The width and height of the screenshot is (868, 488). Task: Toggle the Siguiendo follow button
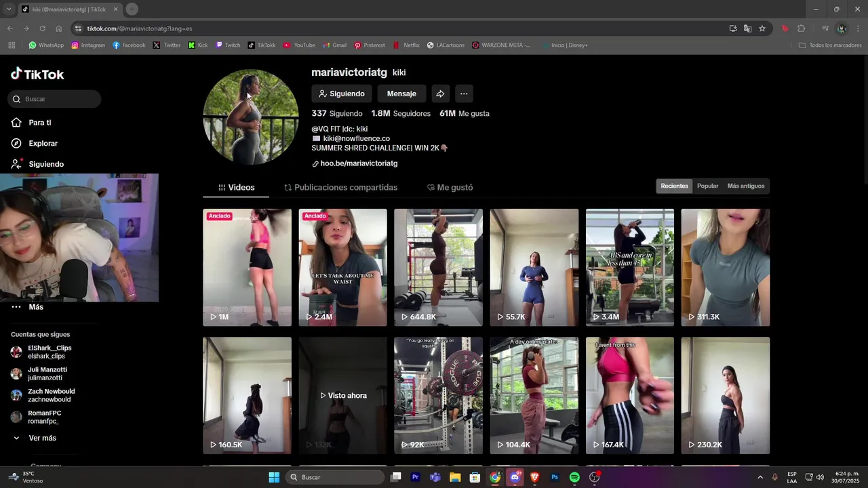tap(342, 94)
